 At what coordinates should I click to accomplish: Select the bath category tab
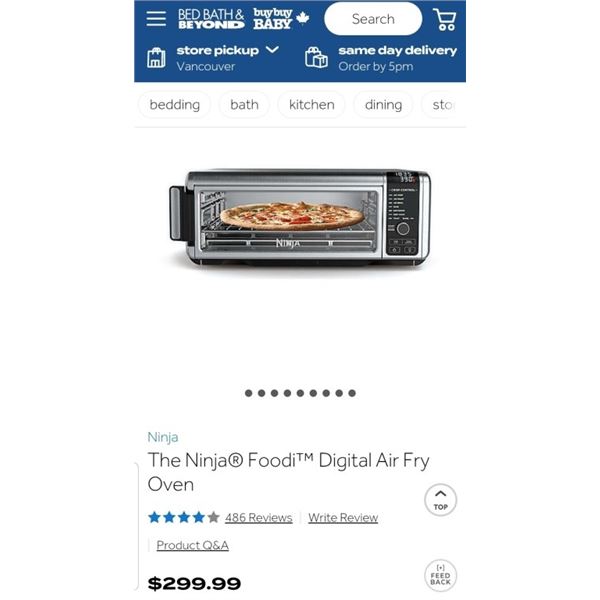point(244,104)
